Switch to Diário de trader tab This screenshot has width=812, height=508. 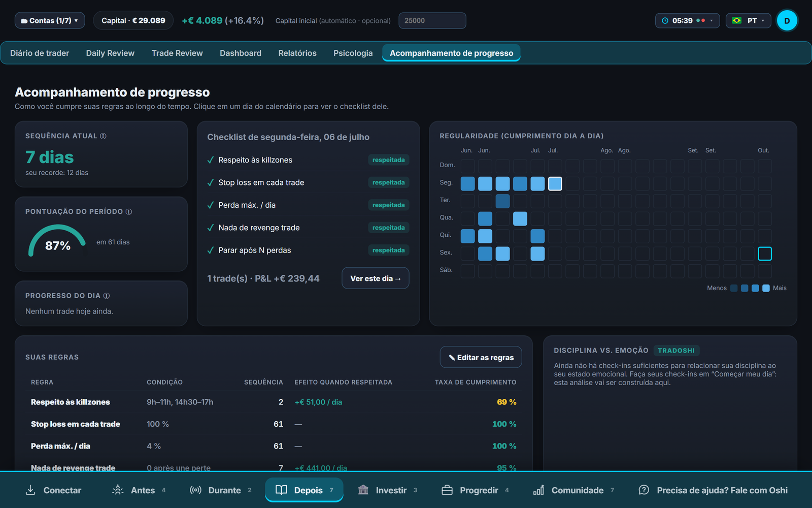[x=40, y=53]
